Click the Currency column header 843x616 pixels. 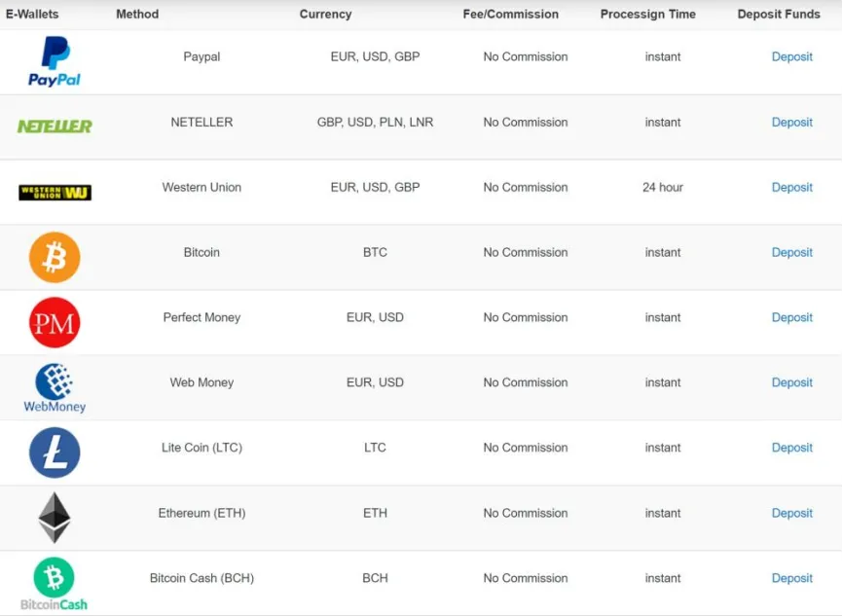(325, 15)
